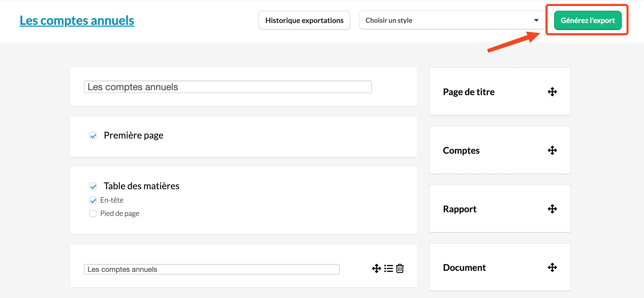Delete bottom section with trash icon
The width and height of the screenshot is (644, 298).
400,268
